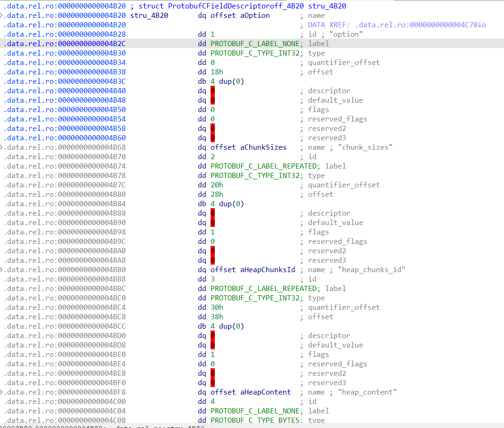Click ProtobufCFieldDescriptor struct name in header comment
Screen dimensions: 504x428
click(x=214, y=6)
